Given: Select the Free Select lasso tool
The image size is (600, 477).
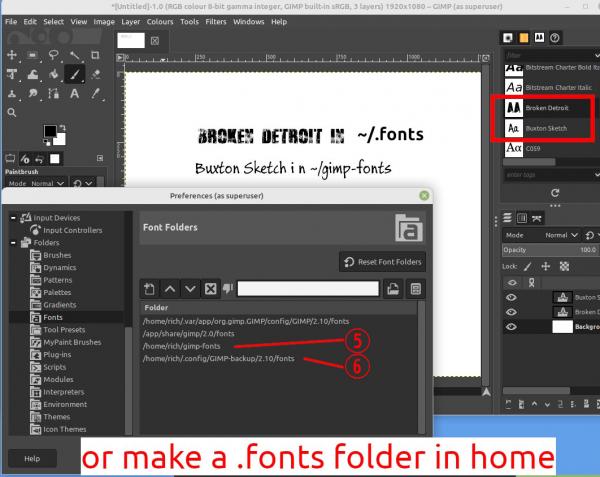Looking at the screenshot, I should tap(54, 55).
